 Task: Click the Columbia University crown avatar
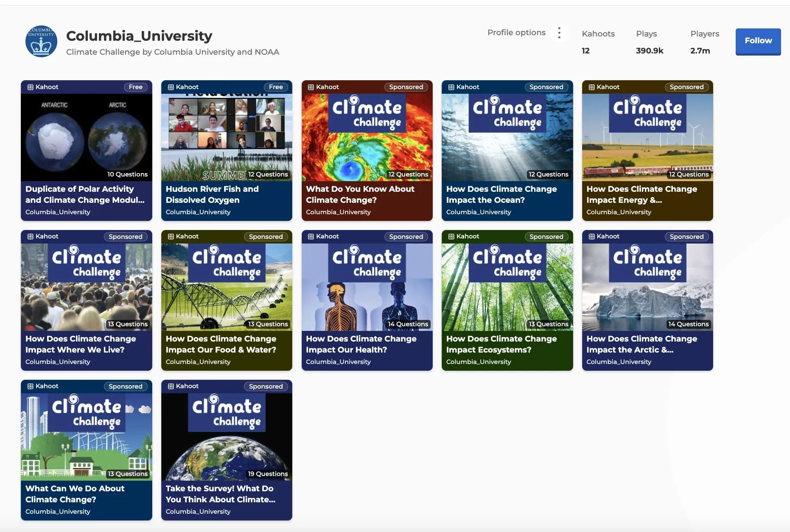coord(41,41)
